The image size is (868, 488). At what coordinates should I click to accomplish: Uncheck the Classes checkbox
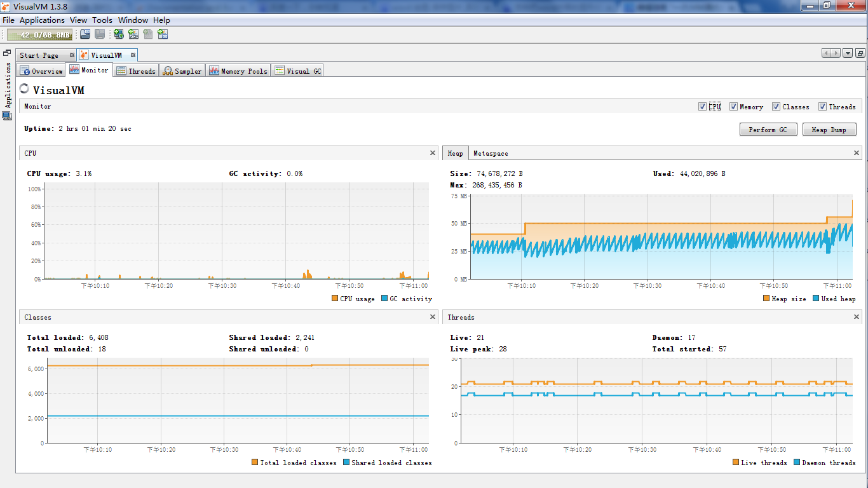[776, 107]
